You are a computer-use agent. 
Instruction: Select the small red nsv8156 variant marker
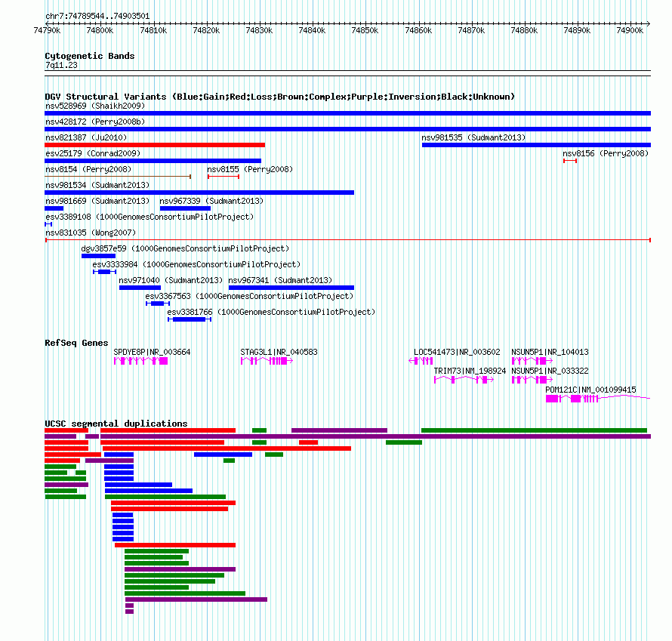click(x=570, y=161)
